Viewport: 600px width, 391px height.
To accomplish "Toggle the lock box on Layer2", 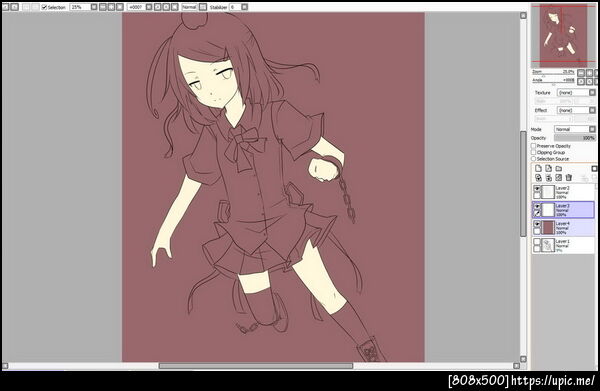I will click(537, 196).
